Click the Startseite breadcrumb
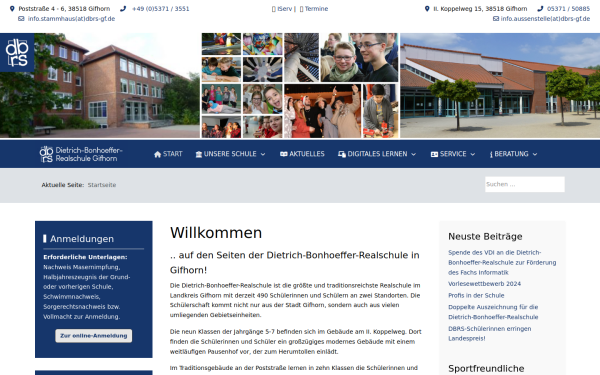Viewport: 600px width, 375px height. [102, 185]
